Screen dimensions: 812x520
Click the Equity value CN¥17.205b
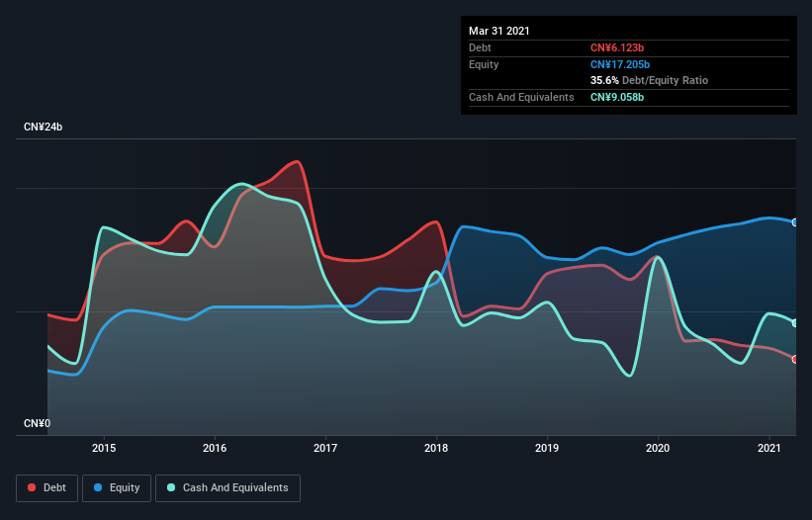click(620, 64)
